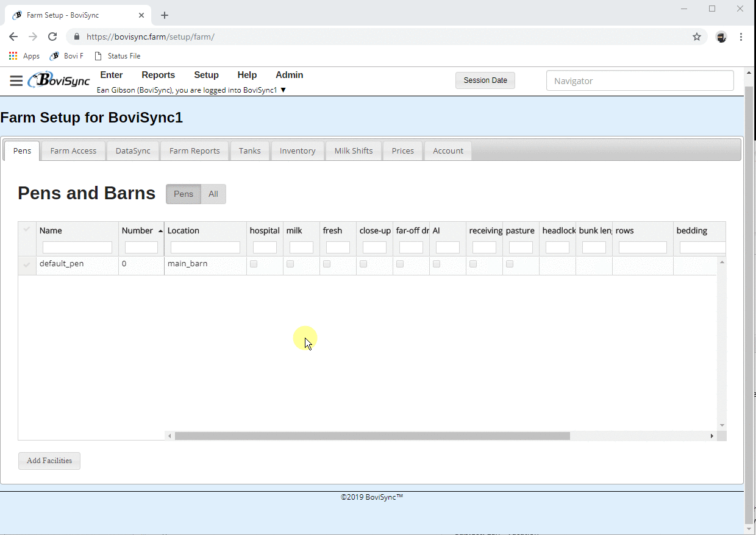Reload the page with the refresh icon
Image resolution: width=756 pixels, height=535 pixels.
point(52,37)
